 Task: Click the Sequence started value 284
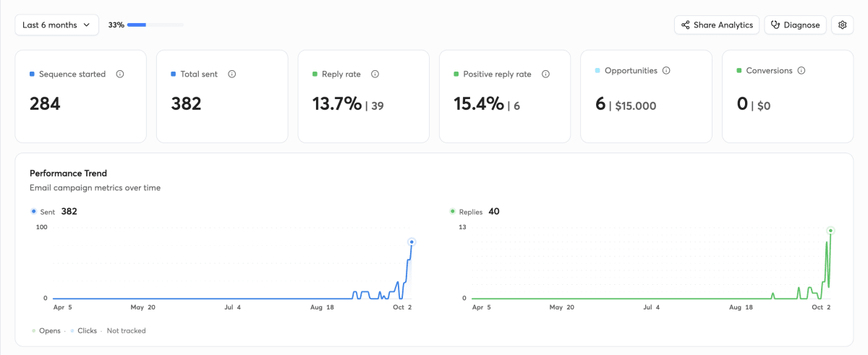click(45, 104)
